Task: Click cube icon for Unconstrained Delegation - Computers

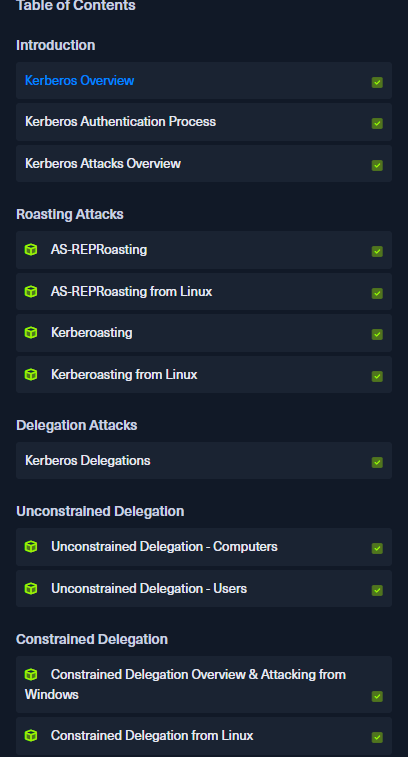Action: click(31, 547)
